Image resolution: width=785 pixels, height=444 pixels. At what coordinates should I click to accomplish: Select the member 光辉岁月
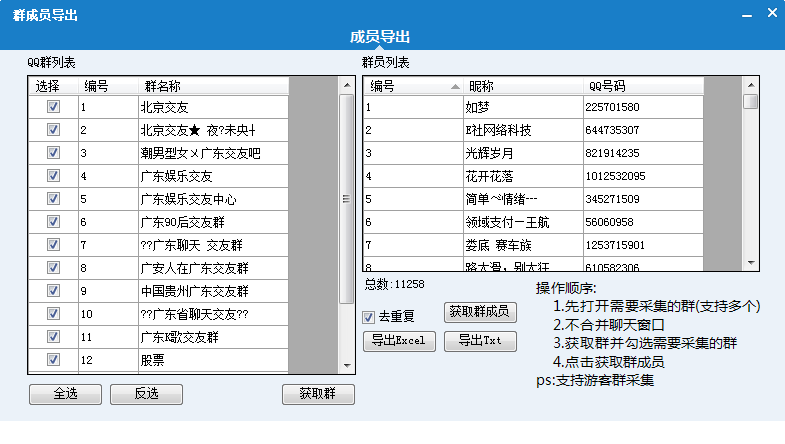click(489, 153)
